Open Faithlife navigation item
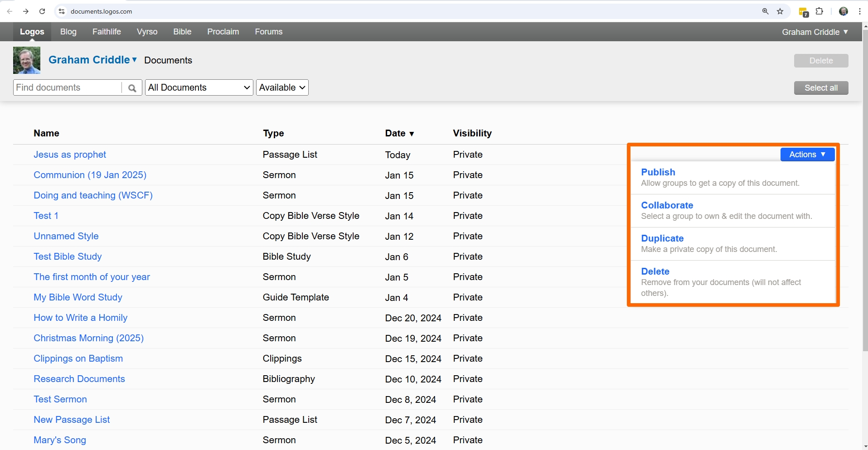This screenshot has width=868, height=450. point(107,32)
